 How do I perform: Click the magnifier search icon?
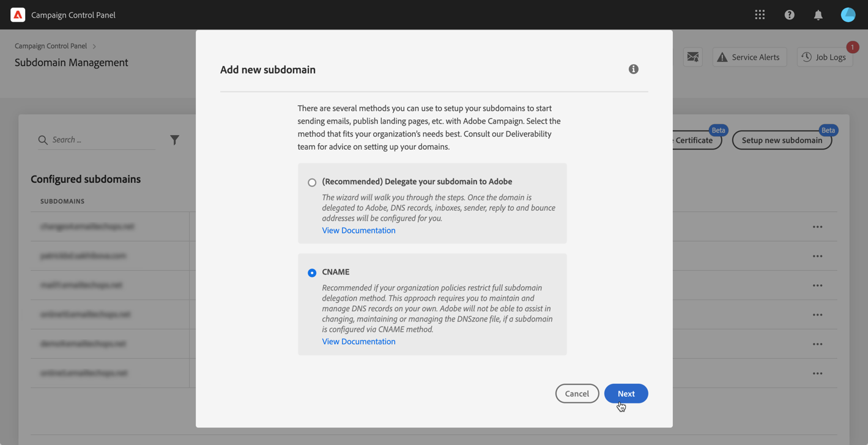click(x=43, y=140)
